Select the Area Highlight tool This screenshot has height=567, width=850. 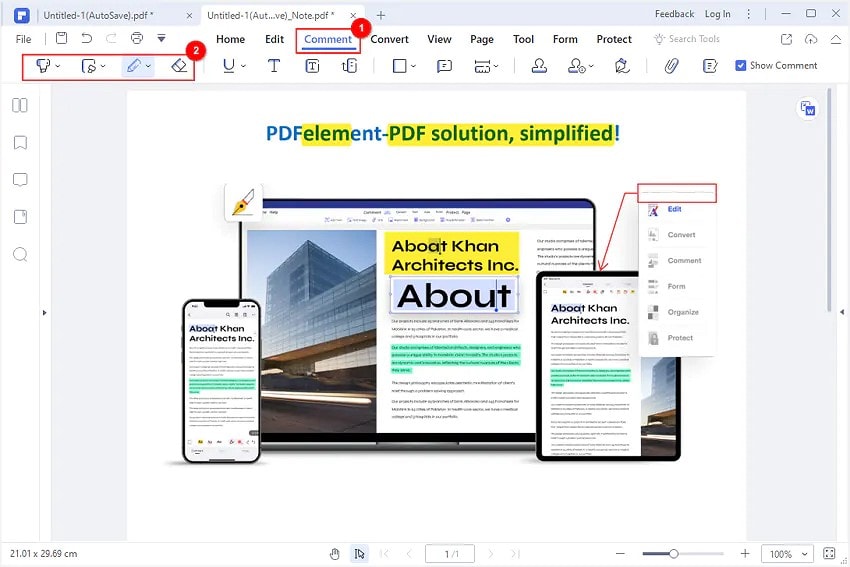(x=88, y=66)
